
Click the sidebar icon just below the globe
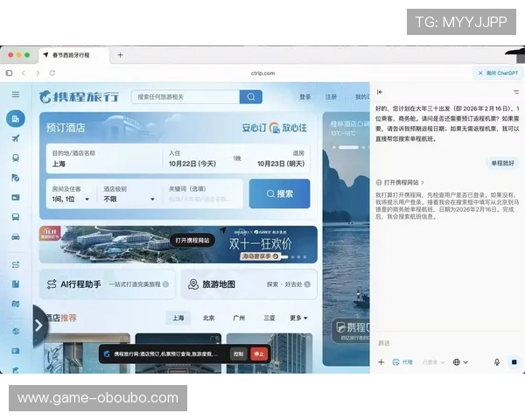pyautogui.click(x=16, y=351)
